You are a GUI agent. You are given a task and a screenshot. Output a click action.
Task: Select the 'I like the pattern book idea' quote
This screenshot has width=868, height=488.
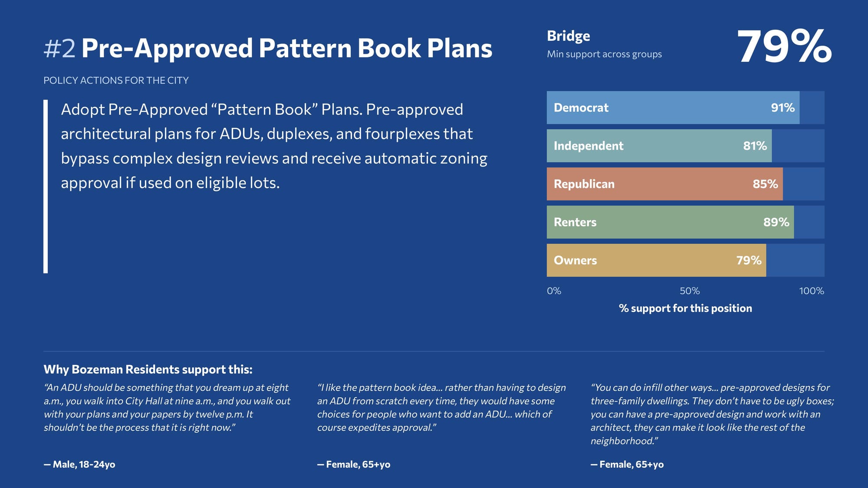point(441,407)
